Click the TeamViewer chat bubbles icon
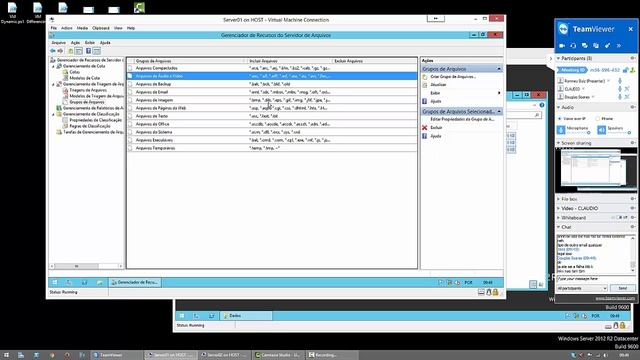The width and height of the screenshot is (640, 360). click(584, 45)
